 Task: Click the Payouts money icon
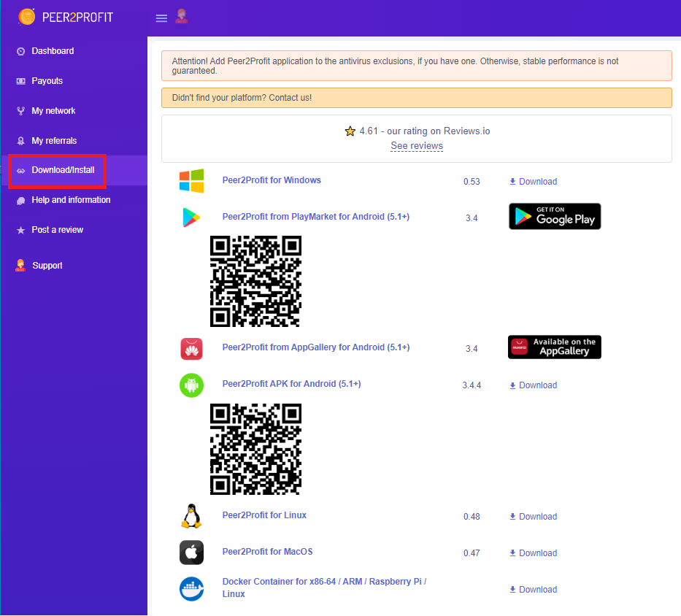click(21, 81)
